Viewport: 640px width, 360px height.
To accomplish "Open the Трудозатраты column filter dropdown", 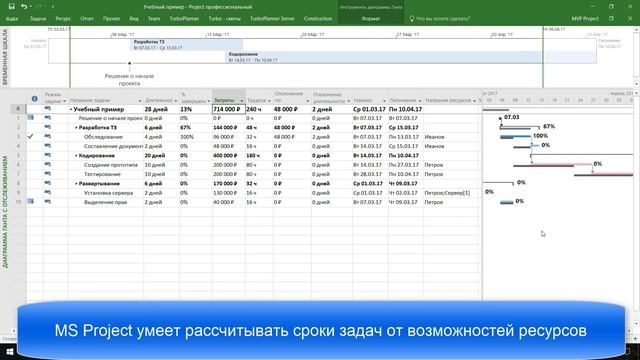I will click(269, 101).
